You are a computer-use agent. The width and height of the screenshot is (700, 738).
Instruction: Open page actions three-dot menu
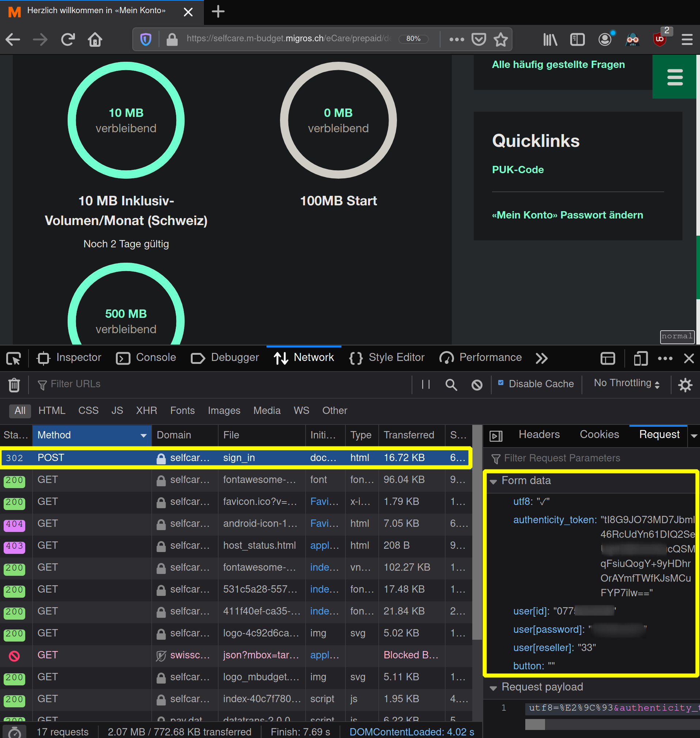[457, 39]
